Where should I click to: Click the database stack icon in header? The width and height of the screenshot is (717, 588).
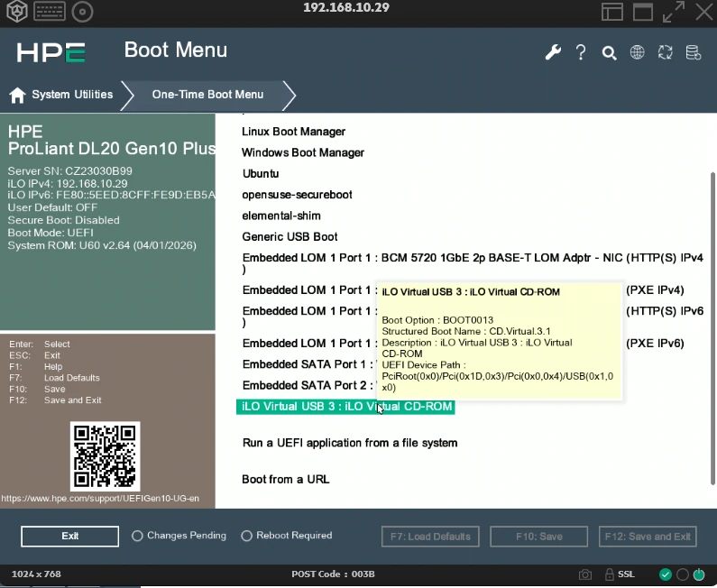tap(694, 52)
